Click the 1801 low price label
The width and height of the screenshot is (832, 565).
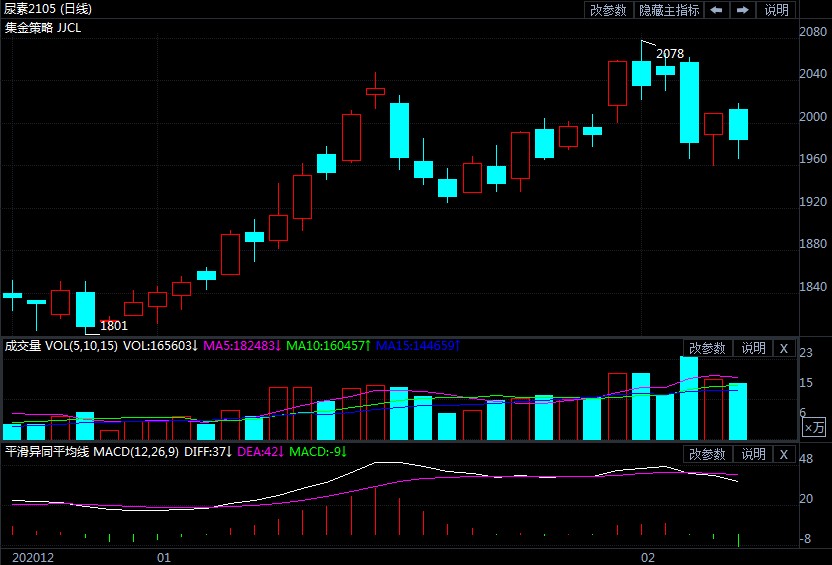(x=114, y=326)
